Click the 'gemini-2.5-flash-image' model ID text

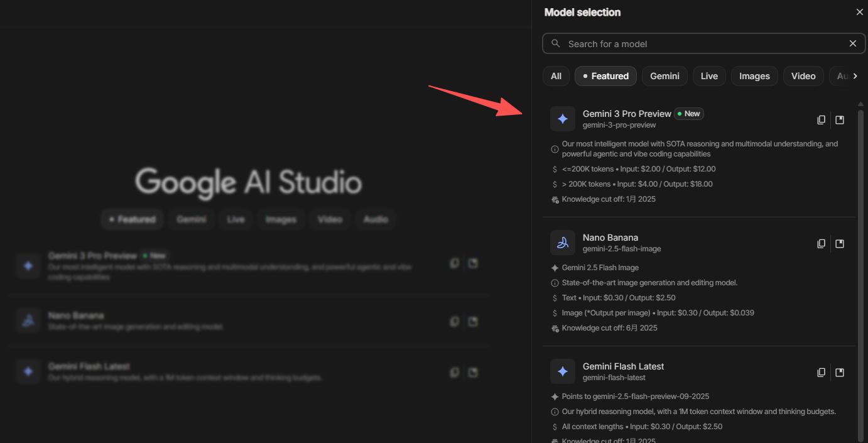click(622, 249)
